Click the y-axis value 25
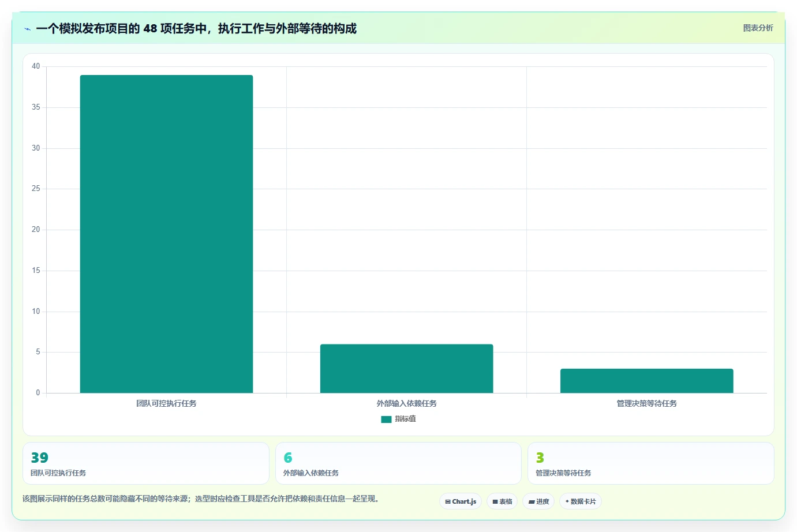The image size is (797, 532). point(36,189)
